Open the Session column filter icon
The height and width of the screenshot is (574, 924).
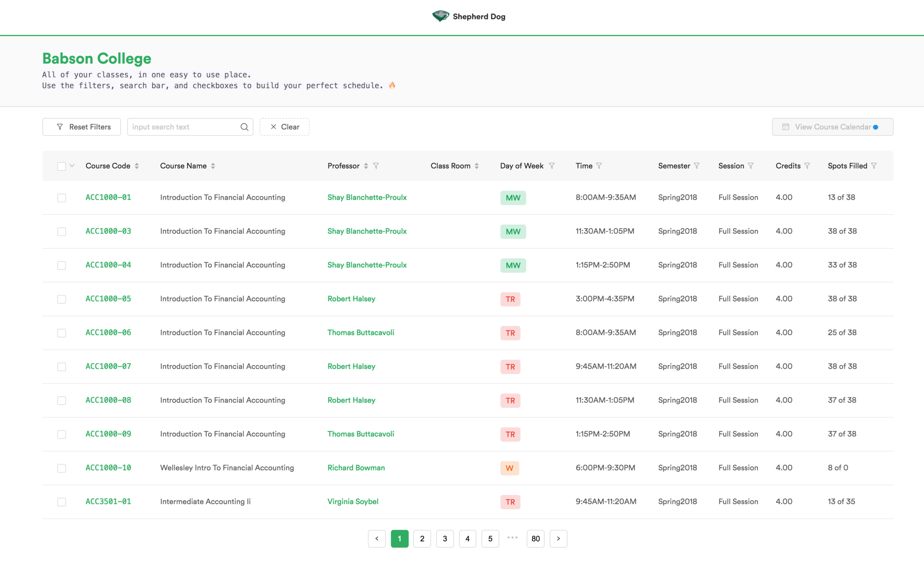tap(751, 166)
